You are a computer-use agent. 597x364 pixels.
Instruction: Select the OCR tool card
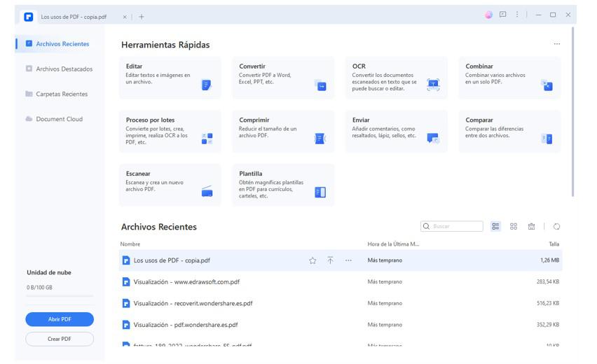[x=396, y=77]
